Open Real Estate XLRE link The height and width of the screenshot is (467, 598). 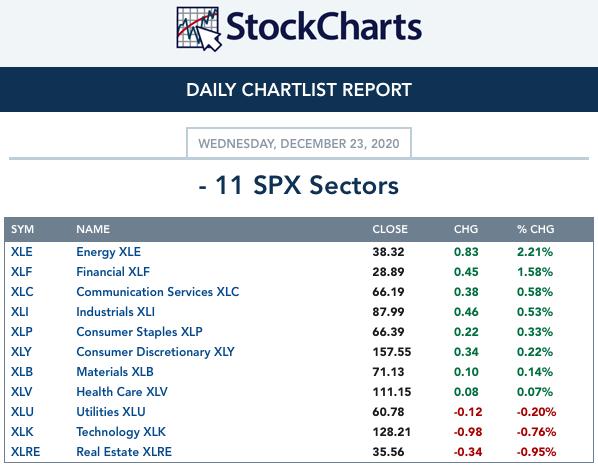124,452
